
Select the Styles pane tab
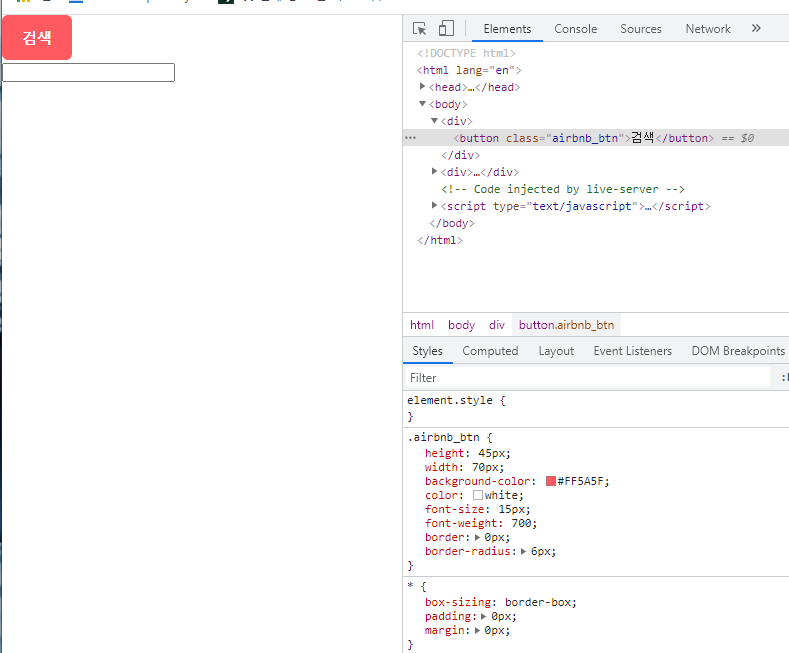pos(427,351)
